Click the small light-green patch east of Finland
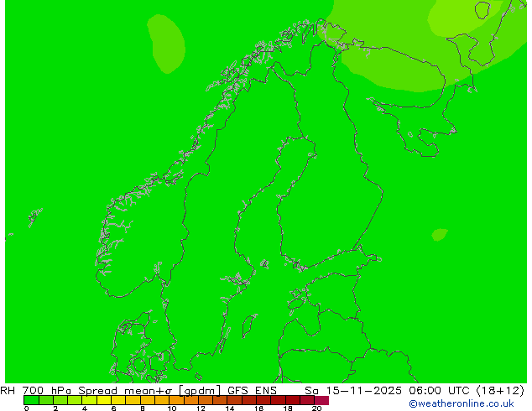This screenshot has width=532, height=411. click(x=440, y=234)
